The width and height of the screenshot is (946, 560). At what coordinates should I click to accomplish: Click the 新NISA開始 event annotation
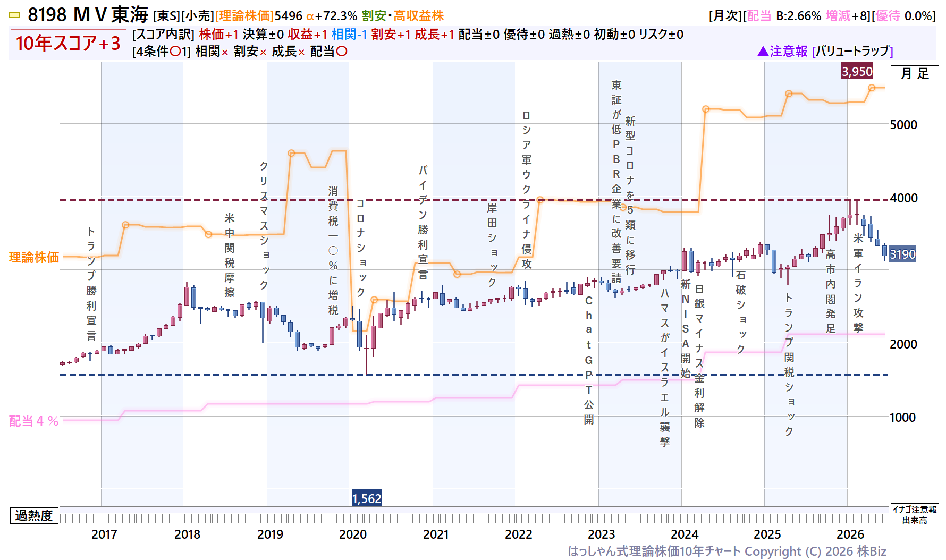pos(686,328)
